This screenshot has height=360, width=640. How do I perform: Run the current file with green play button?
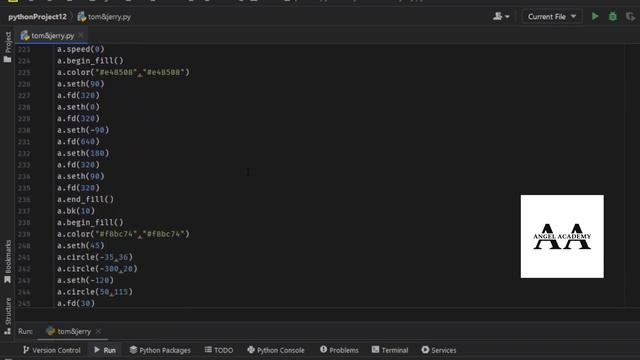pos(595,17)
